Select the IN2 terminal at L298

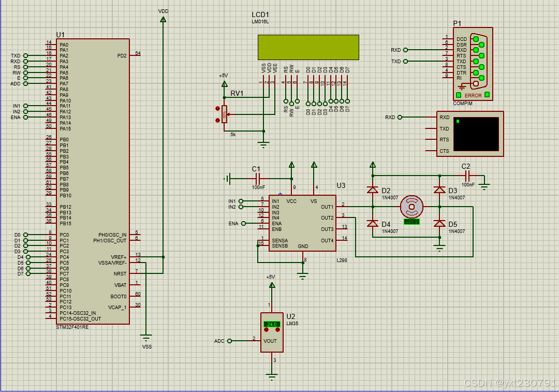click(x=241, y=207)
